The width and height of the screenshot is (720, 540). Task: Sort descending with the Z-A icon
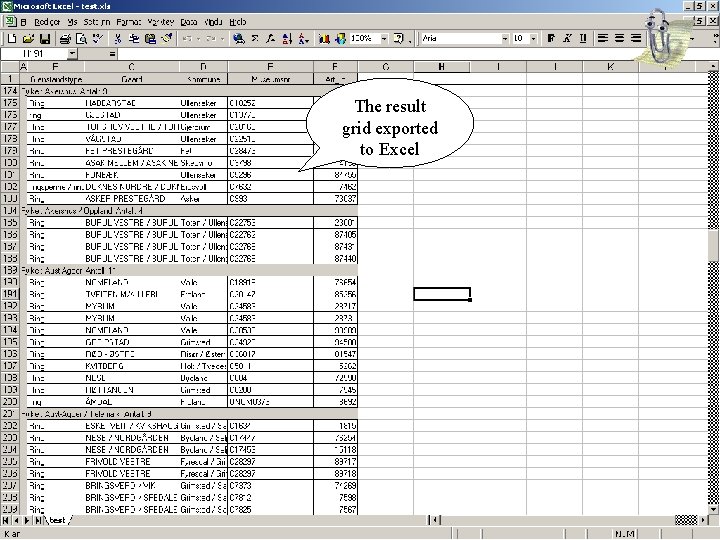[x=304, y=39]
